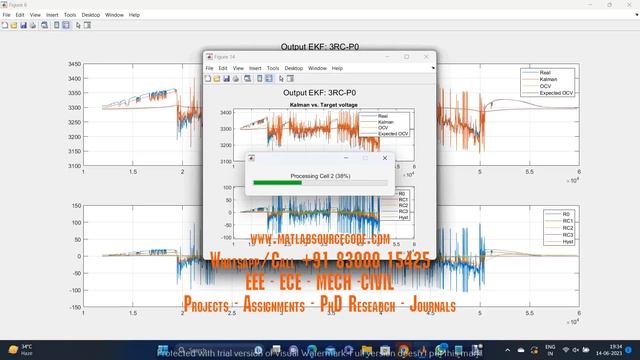Open Edit menu in background figure window
This screenshot has height=360, width=640.
20,15
